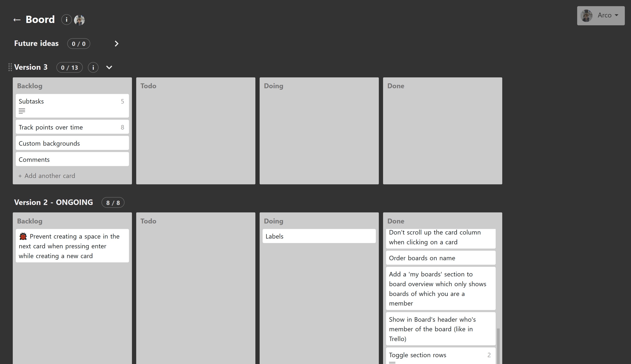Collapse the Version 3 section
Screen dimensions: 631x364
click(x=109, y=67)
